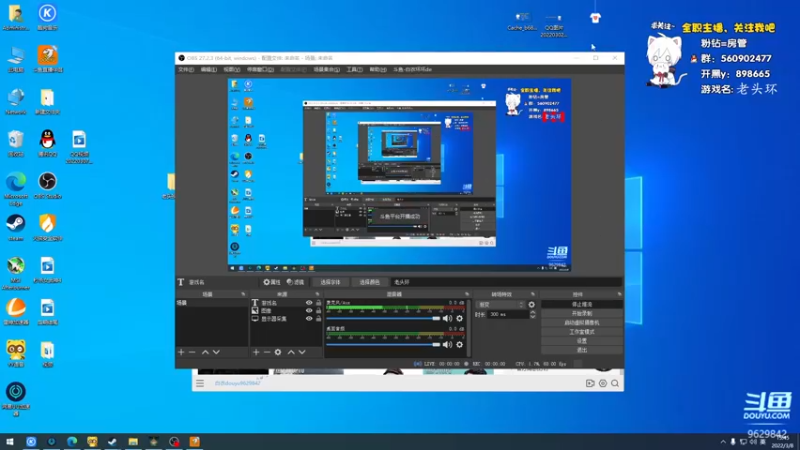800x450 pixels.
Task: Mute the desktop audio speaker icon
Action: click(447, 344)
